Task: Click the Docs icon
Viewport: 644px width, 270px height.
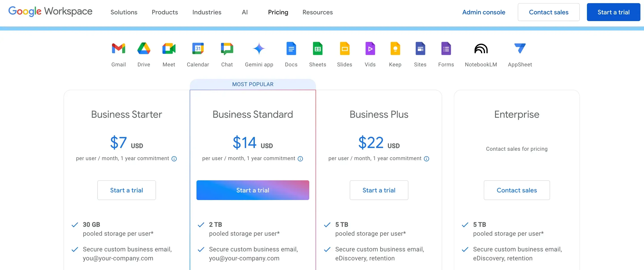Action: pos(291,49)
